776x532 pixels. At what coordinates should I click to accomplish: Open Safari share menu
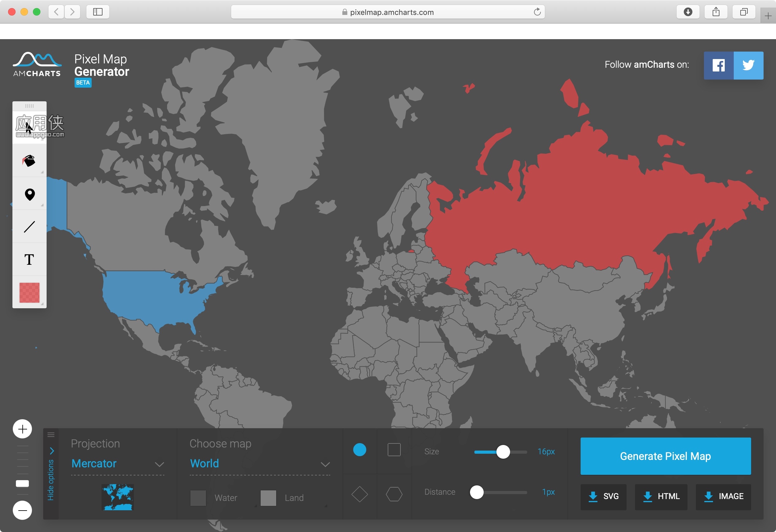(x=715, y=12)
